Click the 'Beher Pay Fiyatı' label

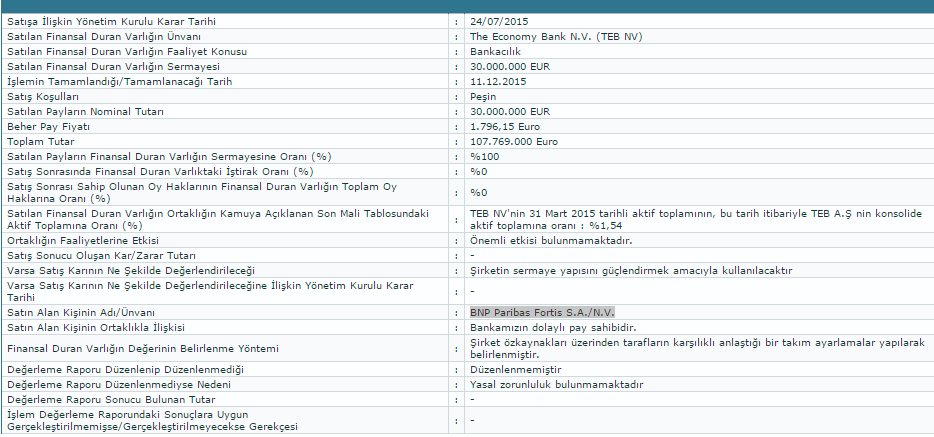click(48, 127)
